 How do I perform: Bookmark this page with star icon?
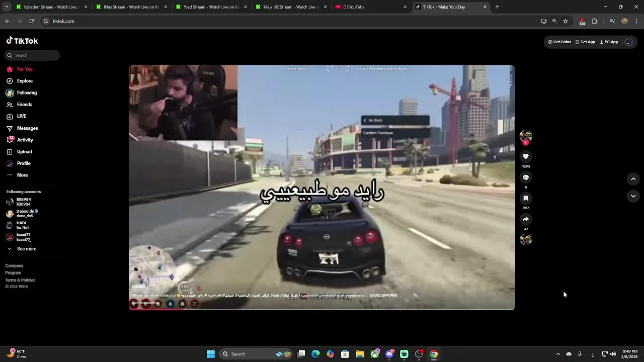coord(566,21)
